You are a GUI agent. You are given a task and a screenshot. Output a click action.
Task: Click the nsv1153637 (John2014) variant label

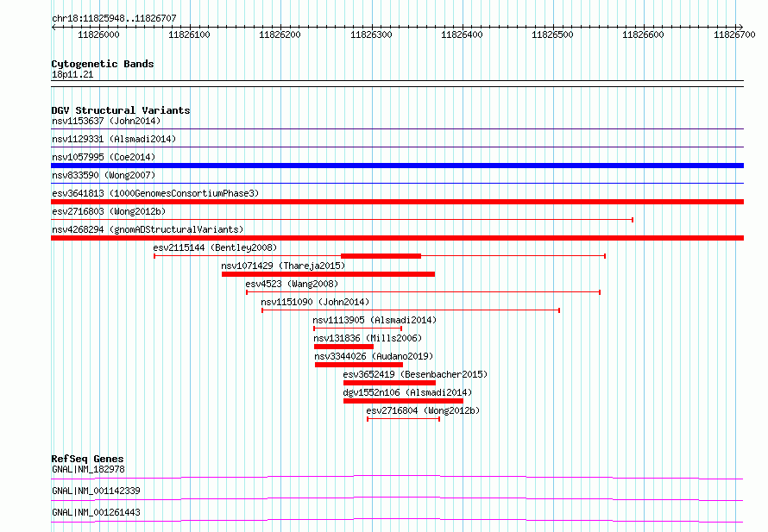point(106,121)
